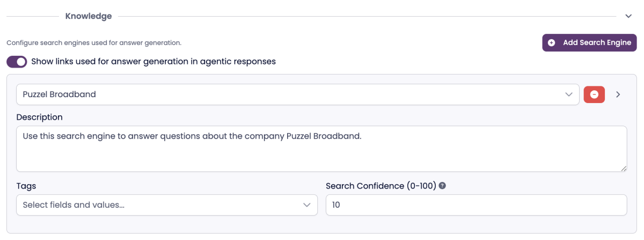Click the Description field label
Screen dimensions: 644x240
coord(39,117)
